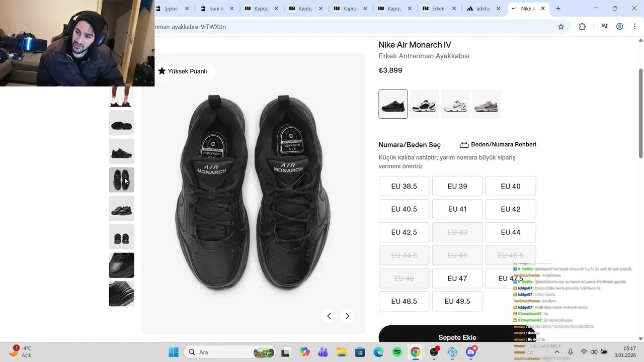Click the battery icon in system tray
Viewport: 644px width, 362px height.
[604, 352]
